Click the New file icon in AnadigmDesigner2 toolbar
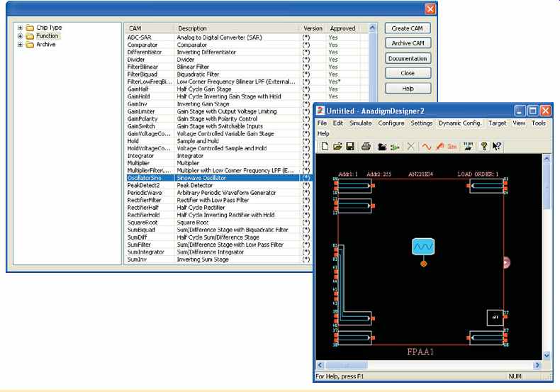This screenshot has width=560, height=392. click(x=325, y=146)
